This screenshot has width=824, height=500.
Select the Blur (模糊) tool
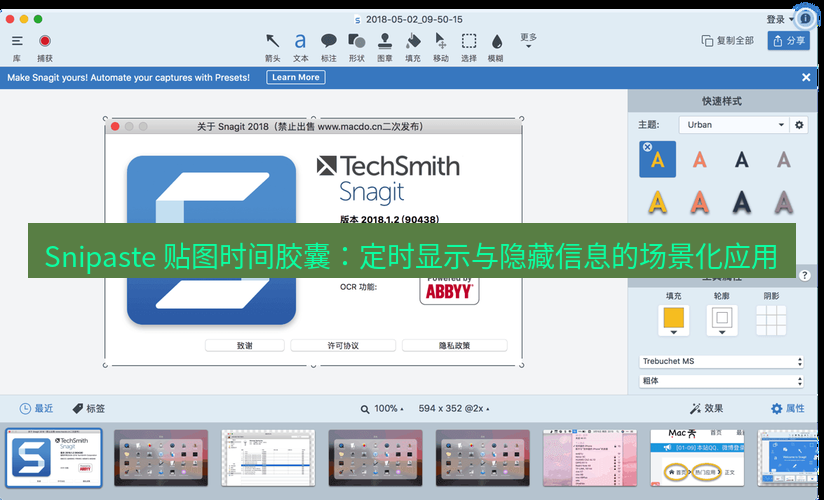[x=496, y=47]
